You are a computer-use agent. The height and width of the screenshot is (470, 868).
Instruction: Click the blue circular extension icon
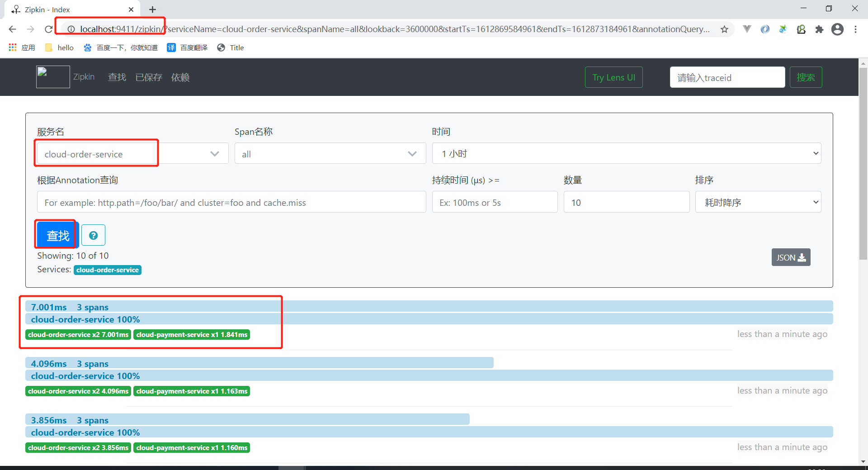765,29
